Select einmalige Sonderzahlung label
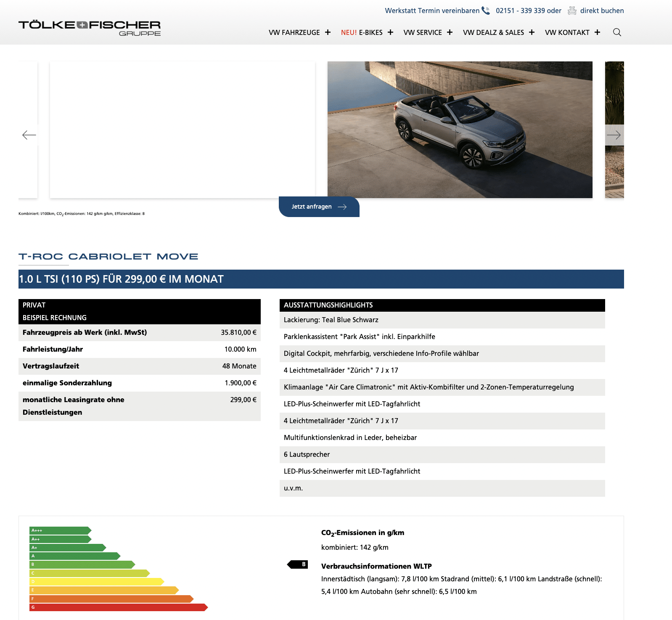672x620 pixels. (67, 383)
